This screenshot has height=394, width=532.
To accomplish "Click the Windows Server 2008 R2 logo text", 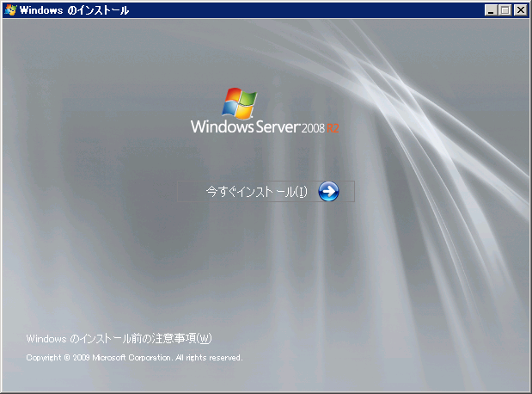I will point(265,126).
